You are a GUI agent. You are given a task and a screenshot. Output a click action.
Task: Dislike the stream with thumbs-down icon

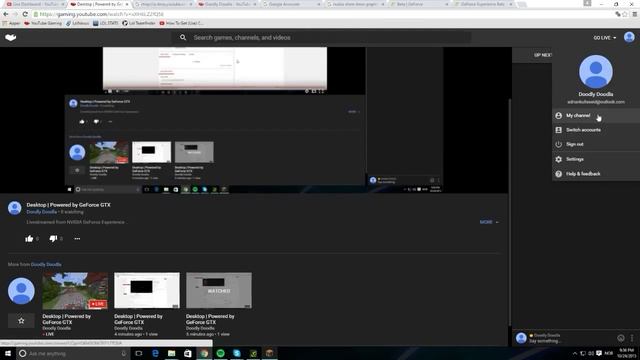coord(53,239)
